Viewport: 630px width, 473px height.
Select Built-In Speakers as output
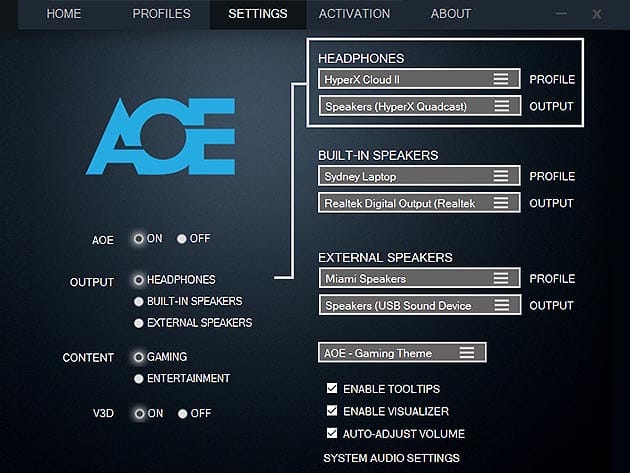tap(139, 301)
